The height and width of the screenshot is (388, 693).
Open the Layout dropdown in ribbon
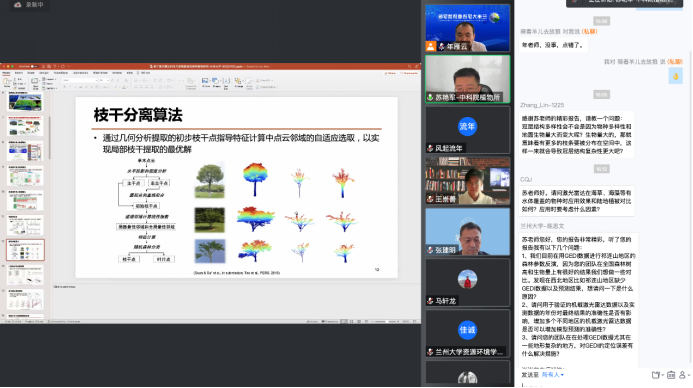click(50, 79)
